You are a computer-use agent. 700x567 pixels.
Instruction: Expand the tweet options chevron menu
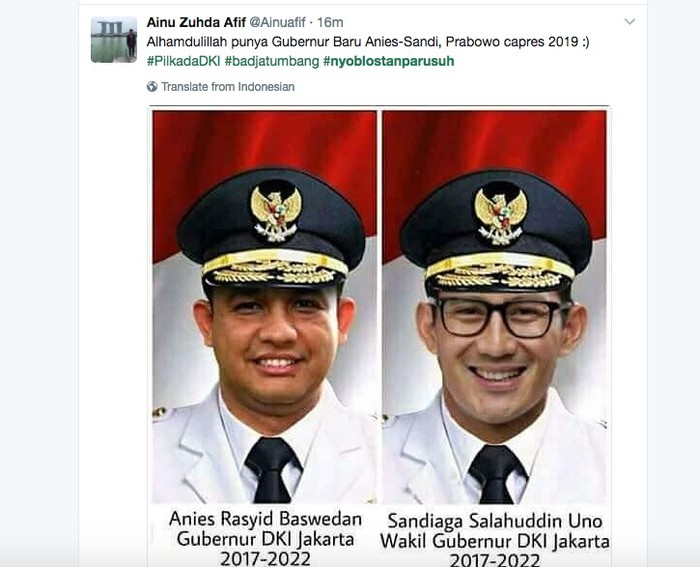(629, 21)
